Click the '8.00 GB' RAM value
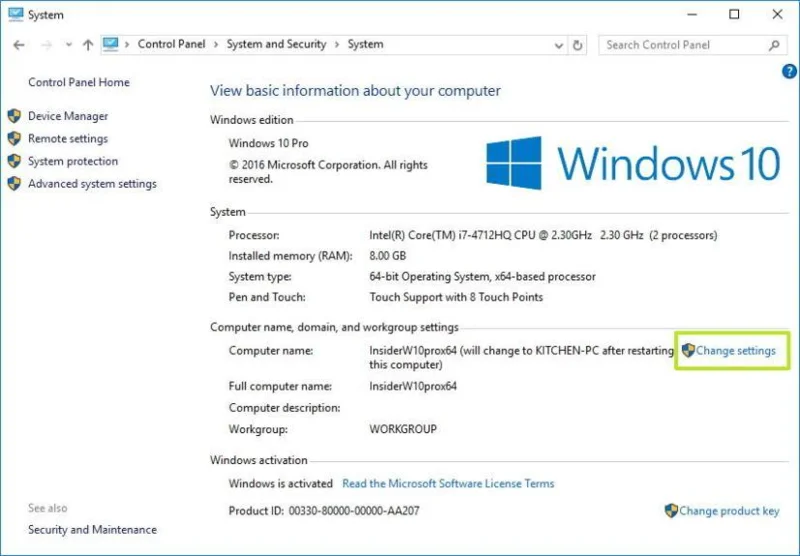 point(388,256)
